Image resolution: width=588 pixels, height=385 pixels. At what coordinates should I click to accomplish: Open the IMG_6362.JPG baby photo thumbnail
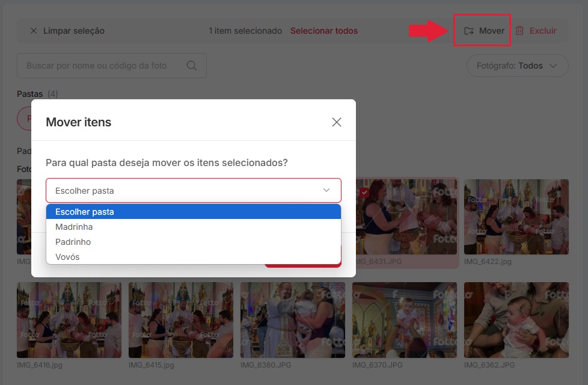[516, 319]
